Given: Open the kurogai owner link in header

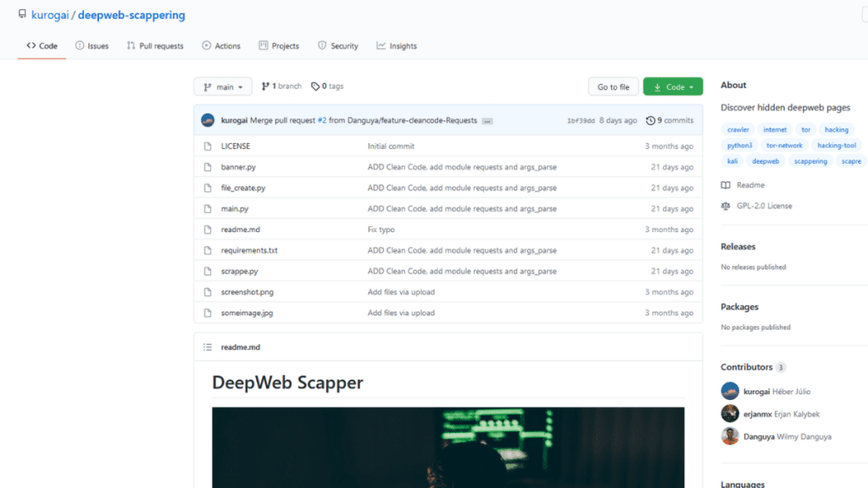Looking at the screenshot, I should (50, 15).
